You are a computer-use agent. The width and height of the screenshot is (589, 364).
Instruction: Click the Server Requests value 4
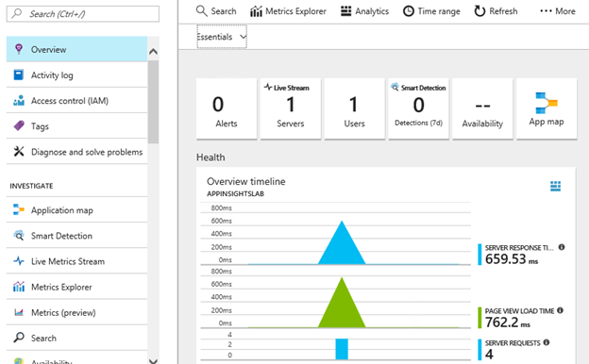(x=489, y=354)
